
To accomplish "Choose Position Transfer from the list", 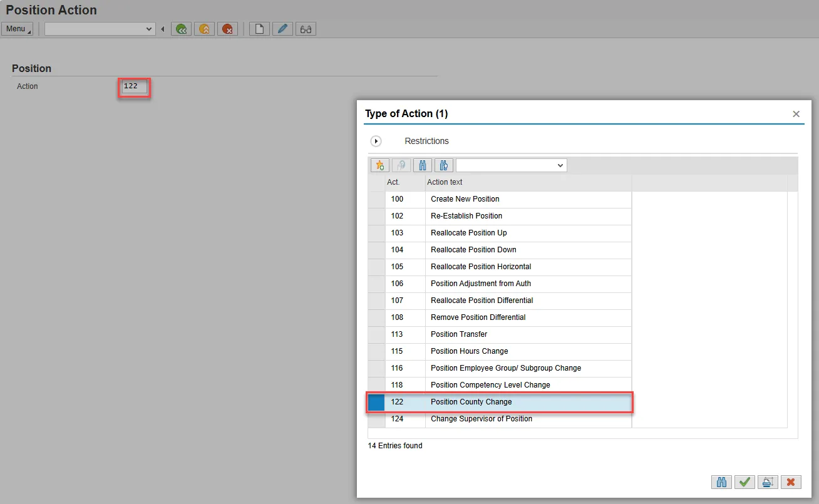I will point(458,334).
